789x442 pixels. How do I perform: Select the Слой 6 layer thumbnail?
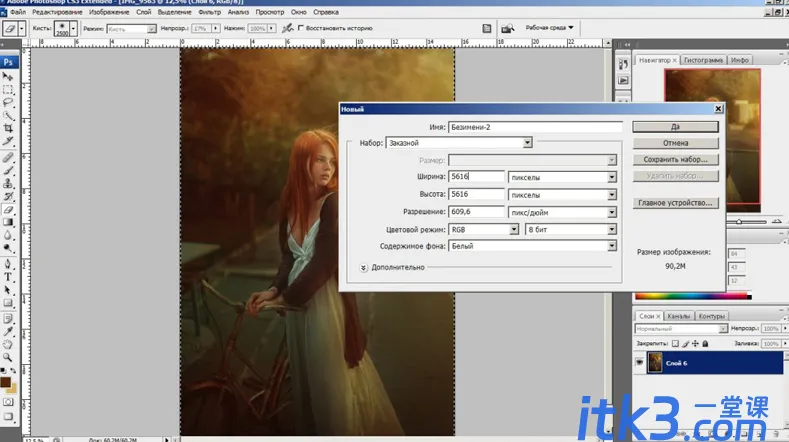click(655, 362)
